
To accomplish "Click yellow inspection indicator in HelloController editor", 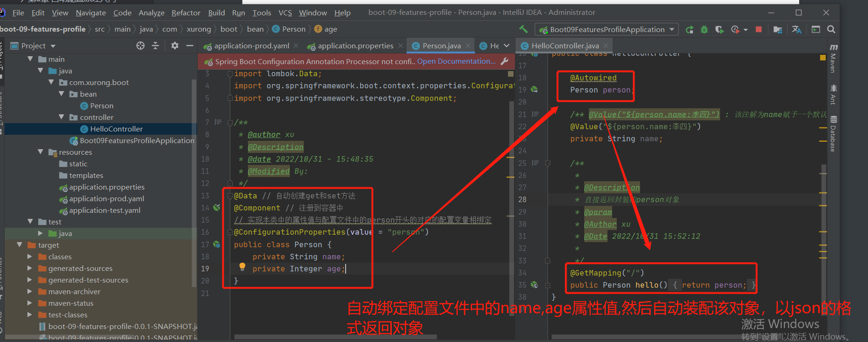I will click(x=822, y=58).
